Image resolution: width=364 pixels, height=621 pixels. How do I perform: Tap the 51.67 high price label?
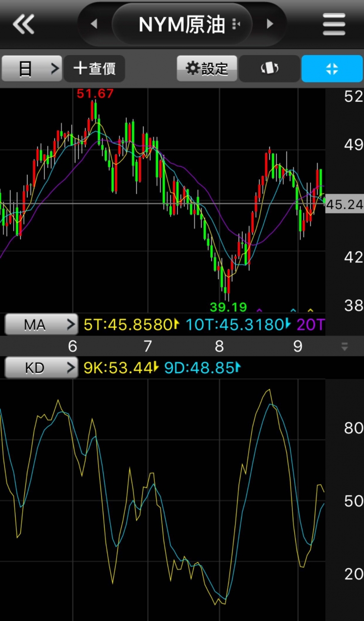95,94
